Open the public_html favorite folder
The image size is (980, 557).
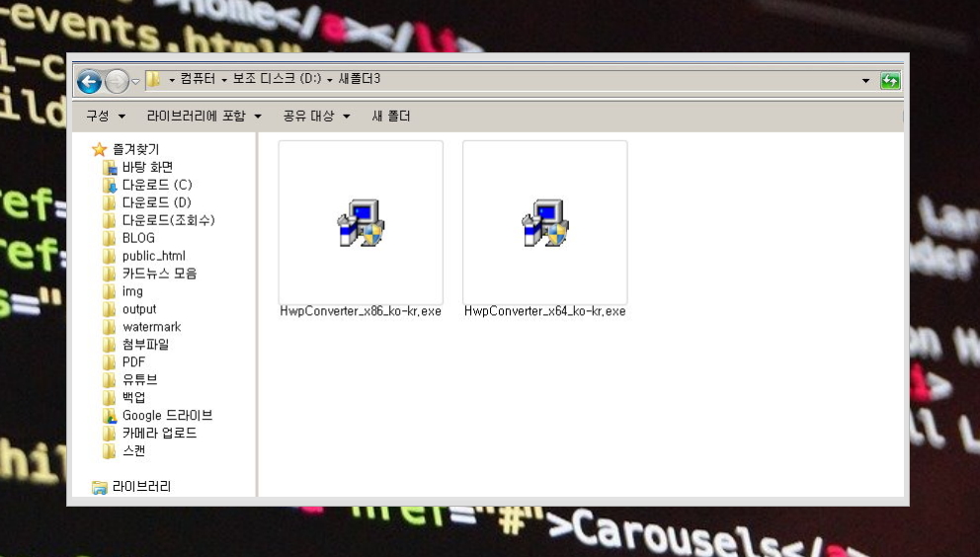[x=154, y=256]
